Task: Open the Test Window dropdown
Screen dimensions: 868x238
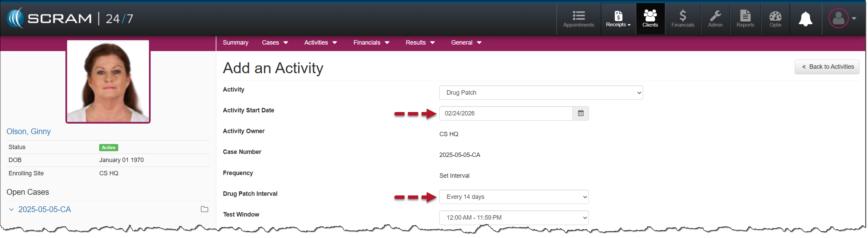Action: point(514,218)
